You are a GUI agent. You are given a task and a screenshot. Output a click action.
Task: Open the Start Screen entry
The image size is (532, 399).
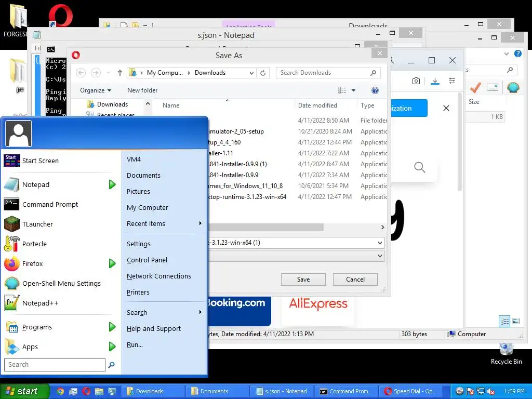coord(61,161)
